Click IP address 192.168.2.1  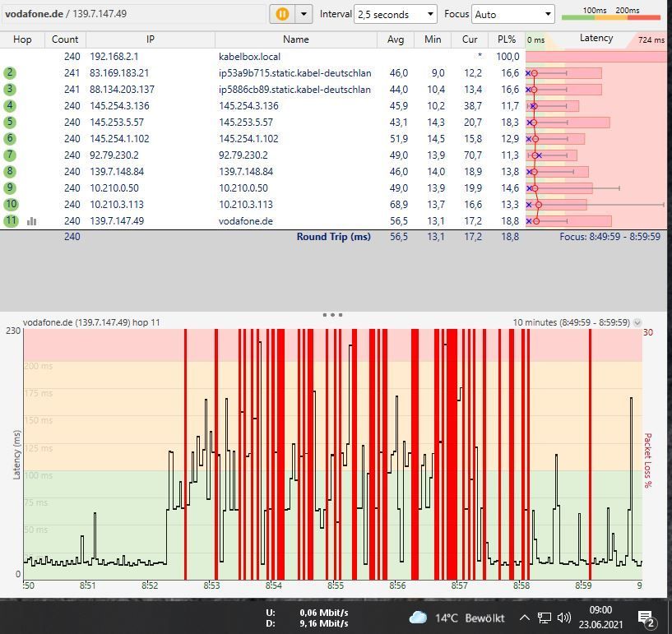pyautogui.click(x=114, y=57)
